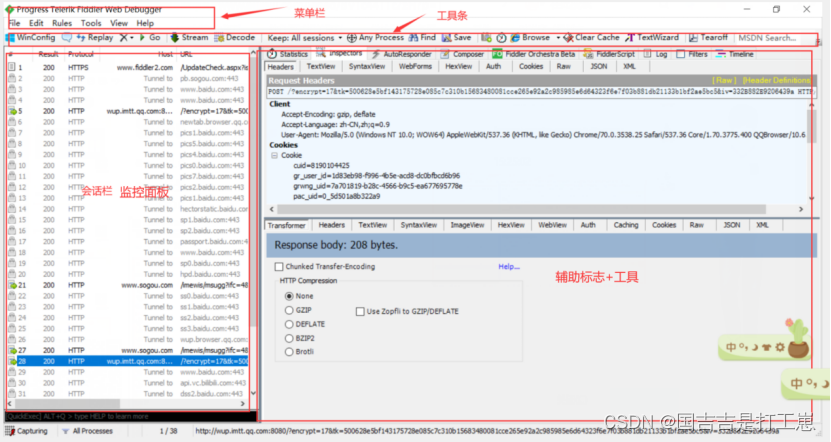Image resolution: width=831 pixels, height=442 pixels.
Task: Open the View menu
Action: point(119,23)
